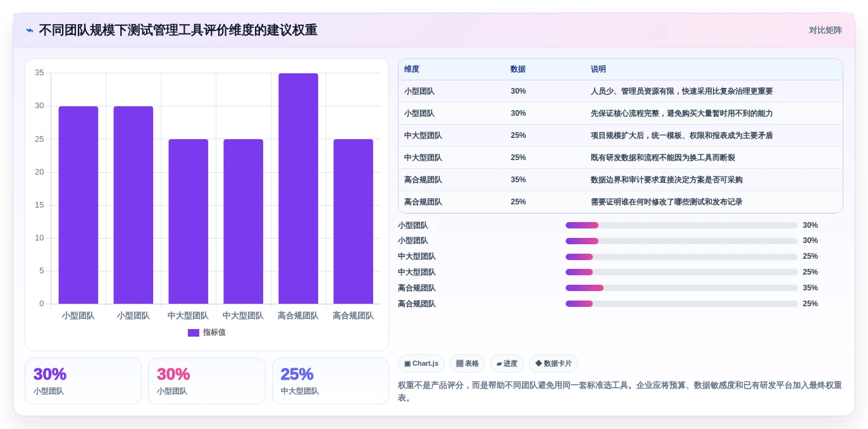The image size is (868, 429).
Task: Click 小型团队 in the 人员少 table row
Action: point(419,91)
